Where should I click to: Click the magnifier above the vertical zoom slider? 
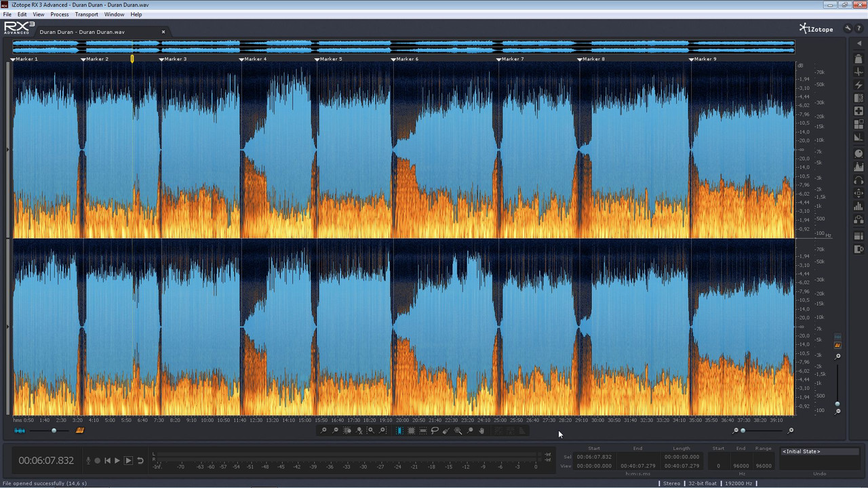click(x=837, y=357)
